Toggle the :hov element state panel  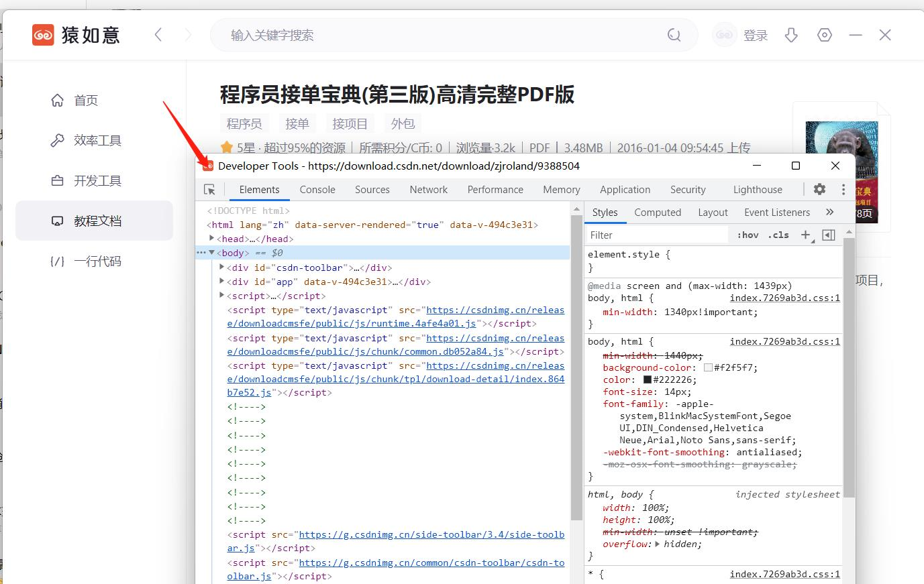(x=748, y=235)
